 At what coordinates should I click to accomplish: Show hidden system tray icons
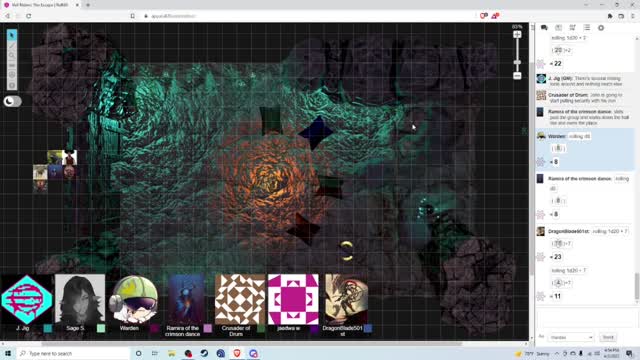point(557,353)
